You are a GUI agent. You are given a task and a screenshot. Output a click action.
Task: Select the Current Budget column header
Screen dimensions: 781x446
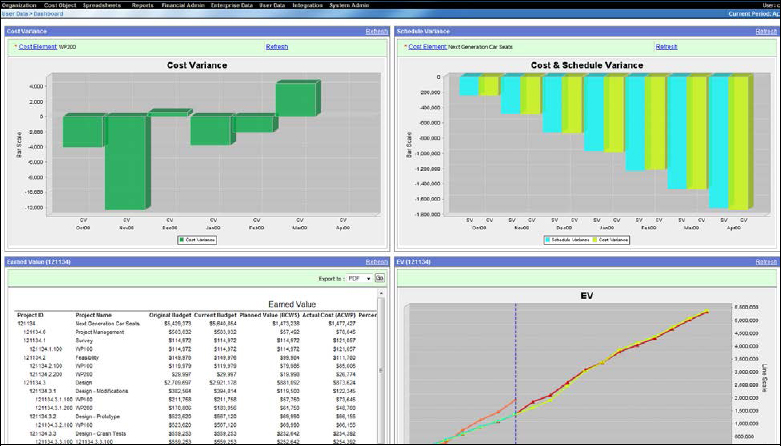pyautogui.click(x=215, y=315)
